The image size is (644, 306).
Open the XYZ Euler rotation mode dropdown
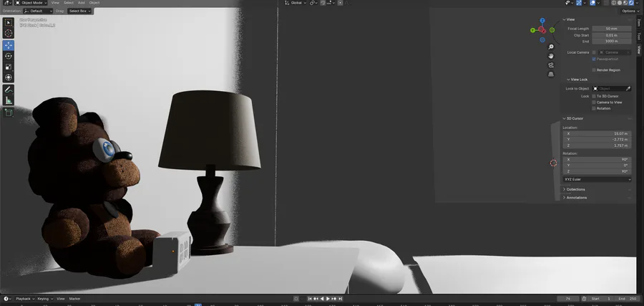pyautogui.click(x=597, y=179)
